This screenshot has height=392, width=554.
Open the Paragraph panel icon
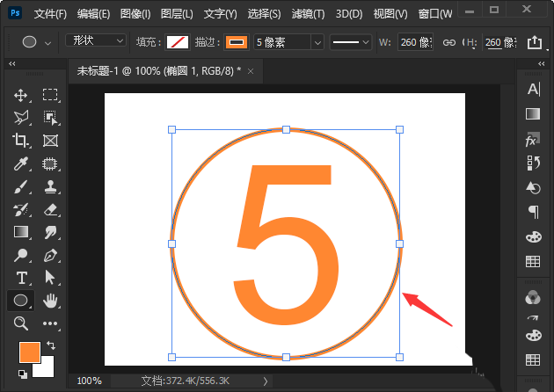click(x=533, y=212)
